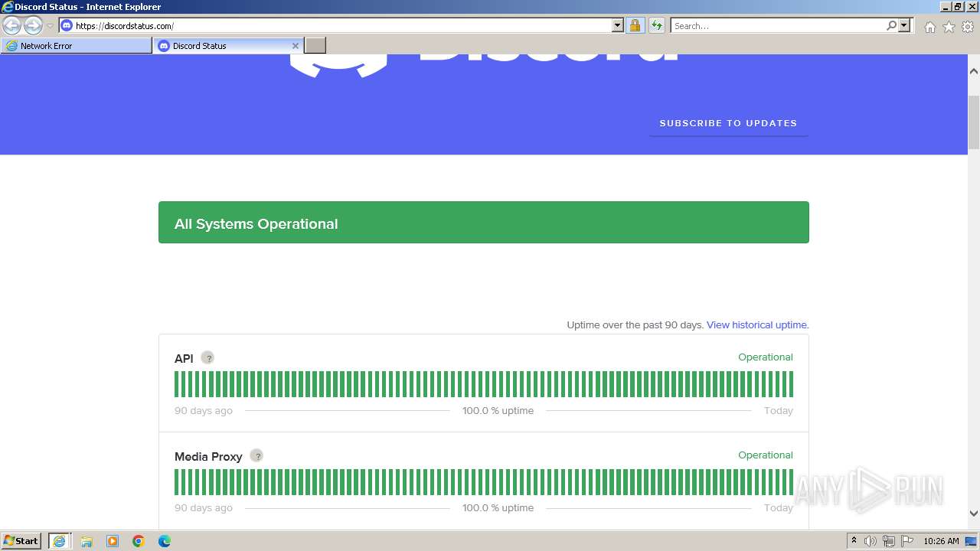Click the page scrollbar down arrow

click(974, 514)
